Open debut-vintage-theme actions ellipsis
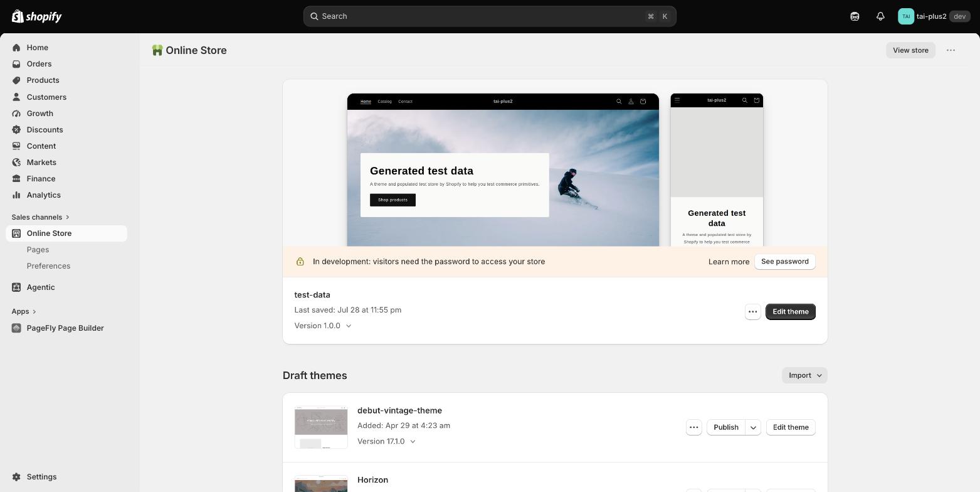This screenshot has height=492, width=980. point(694,427)
